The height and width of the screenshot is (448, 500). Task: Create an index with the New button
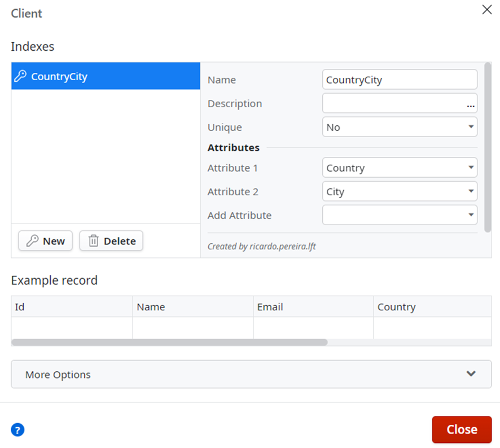click(x=45, y=241)
